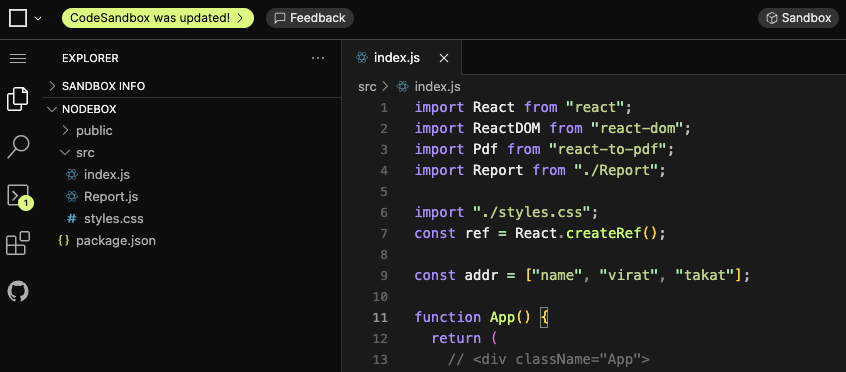This screenshot has height=372, width=846.
Task: Open the Extensions blocks icon
Action: [18, 243]
